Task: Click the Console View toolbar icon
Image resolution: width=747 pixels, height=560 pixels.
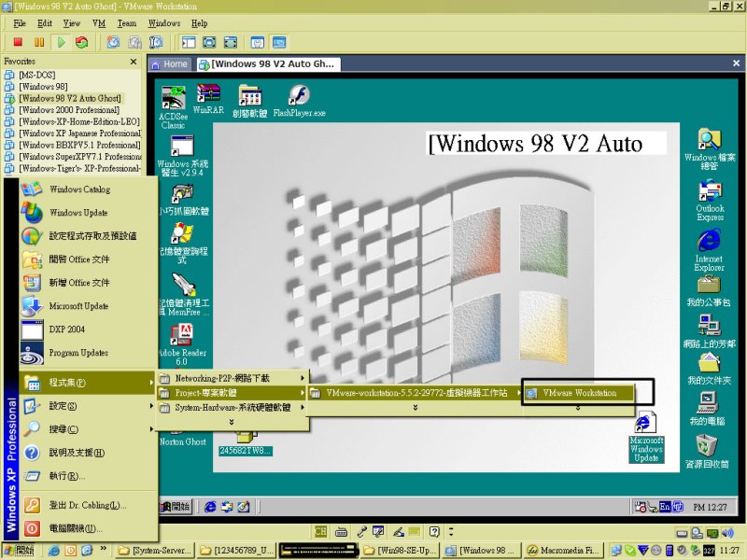Action: tap(279, 42)
